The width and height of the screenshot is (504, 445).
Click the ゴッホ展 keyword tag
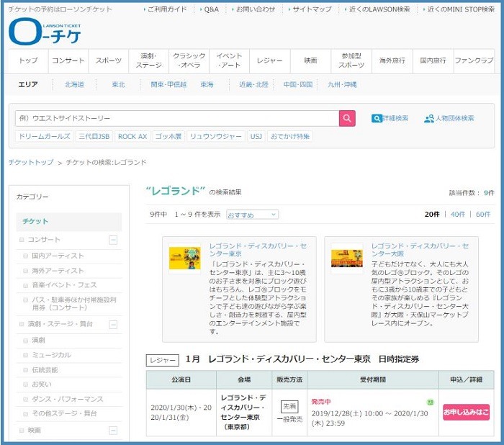pos(168,136)
